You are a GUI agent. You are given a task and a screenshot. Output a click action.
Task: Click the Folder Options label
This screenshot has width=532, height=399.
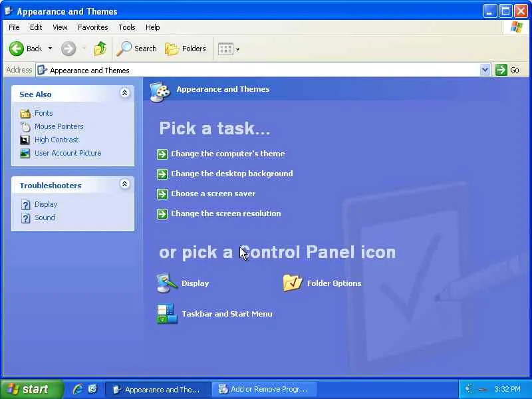coord(334,283)
